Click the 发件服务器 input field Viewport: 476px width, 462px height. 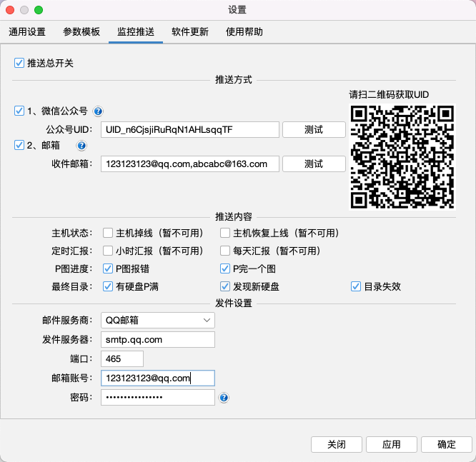(157, 339)
